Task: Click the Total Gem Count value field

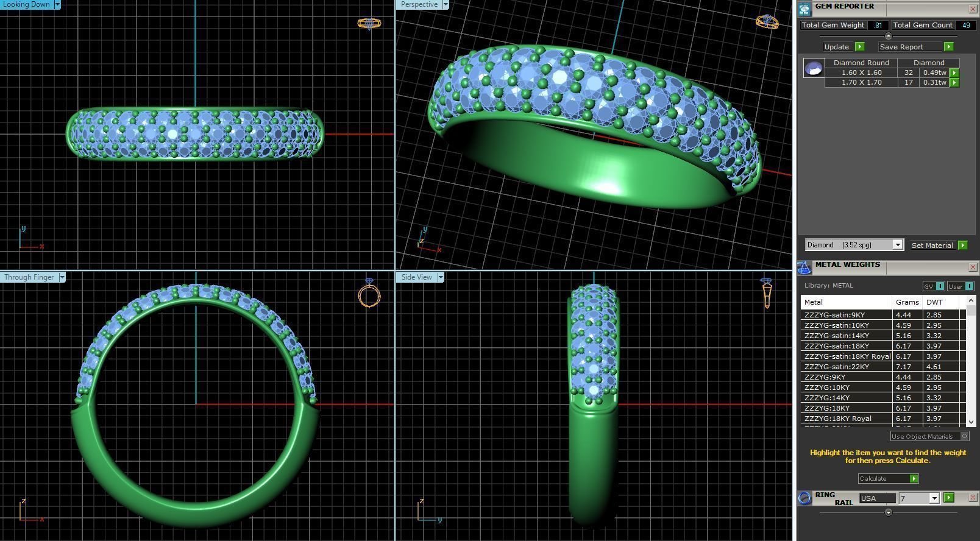Action: tap(966, 25)
